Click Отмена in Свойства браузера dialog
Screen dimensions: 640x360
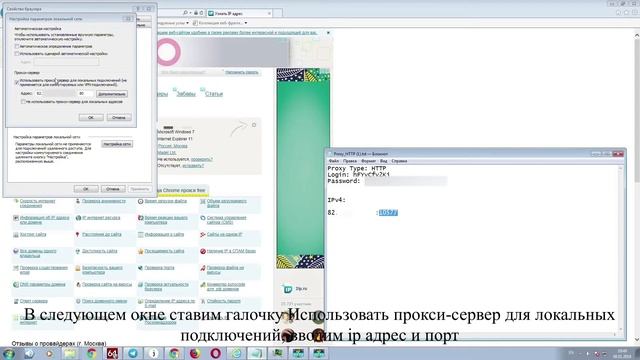(113, 189)
